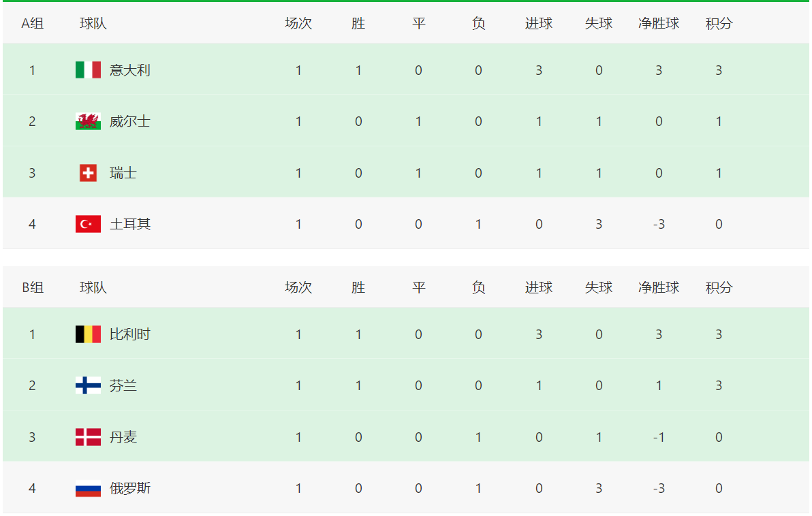Click the Denmark flag icon

88,437
